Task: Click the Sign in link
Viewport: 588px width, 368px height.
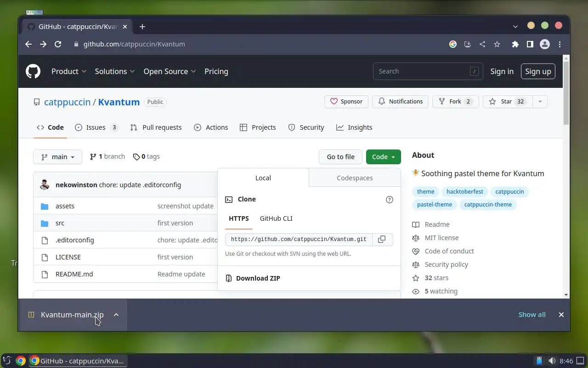Action: [x=502, y=71]
